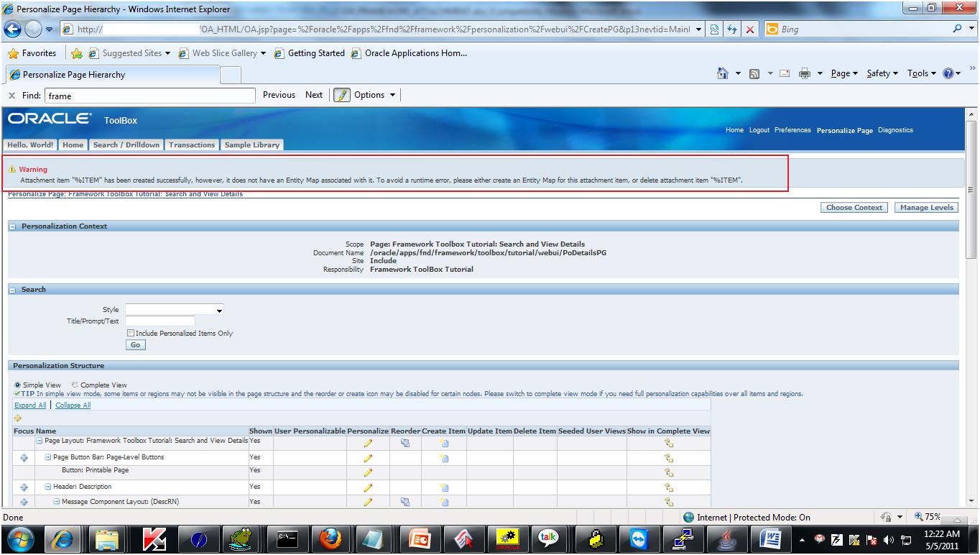This screenshot has width=980, height=555.
Task: Open Windows Explorer folder from the taskbar
Action: [107, 538]
